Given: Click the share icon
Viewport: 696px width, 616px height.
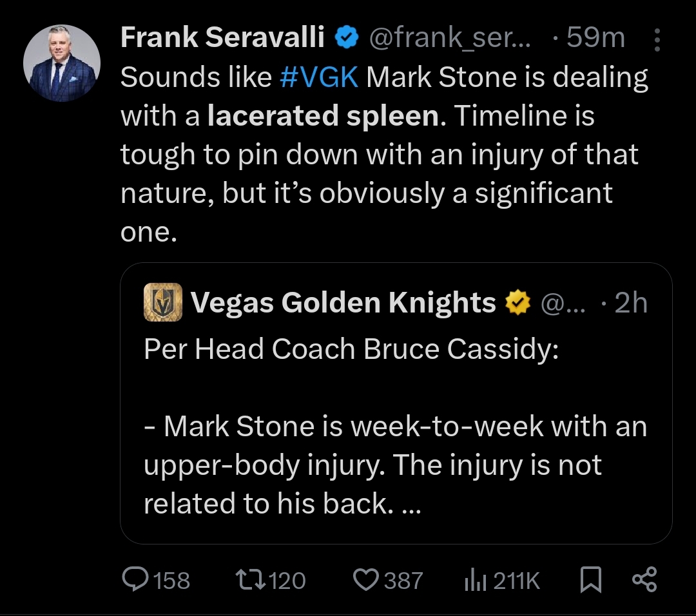Looking at the screenshot, I should [x=644, y=580].
